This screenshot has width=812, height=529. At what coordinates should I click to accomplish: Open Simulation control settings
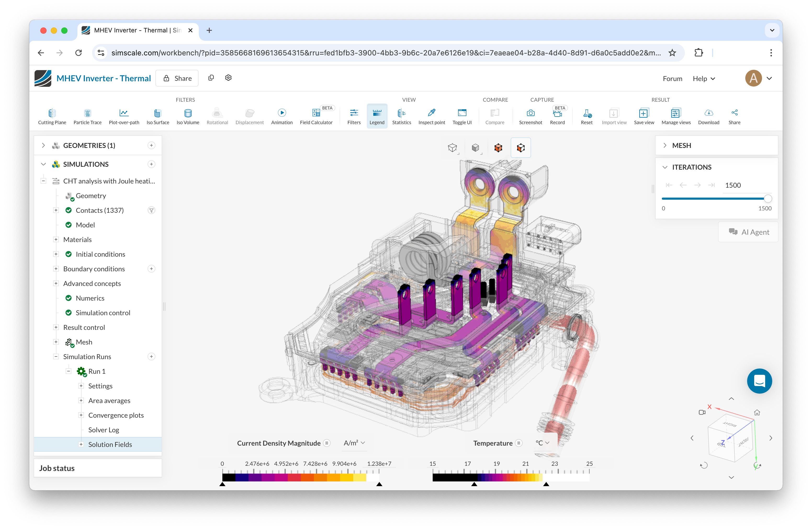pyautogui.click(x=103, y=313)
